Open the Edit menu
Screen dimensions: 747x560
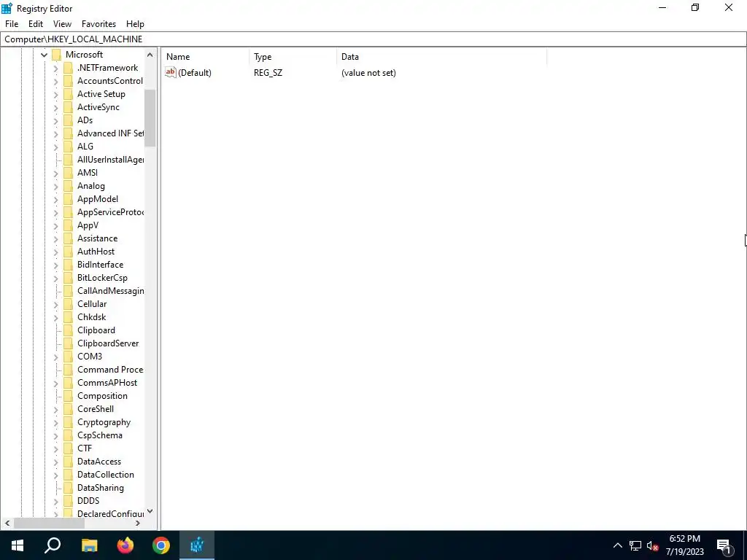point(36,24)
